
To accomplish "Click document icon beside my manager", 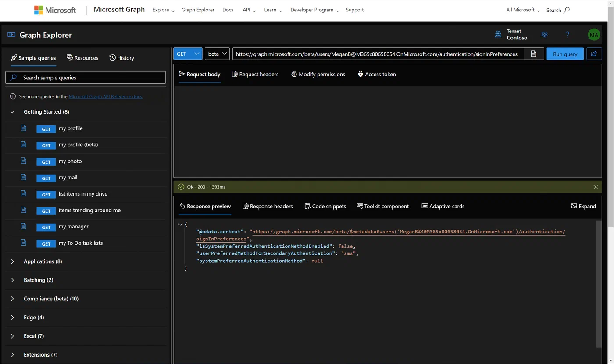I will 24,226.
